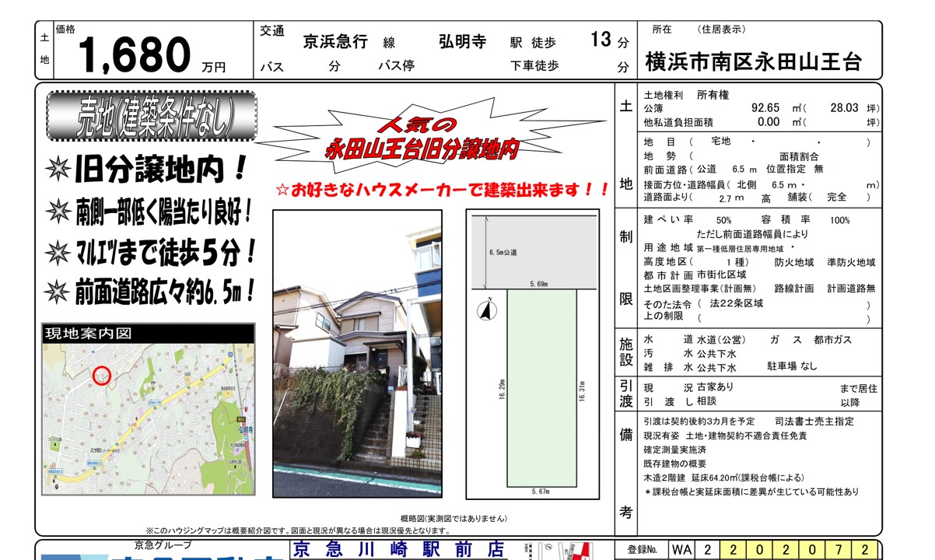Click the north arrow compass on plot diagram

coord(485,311)
